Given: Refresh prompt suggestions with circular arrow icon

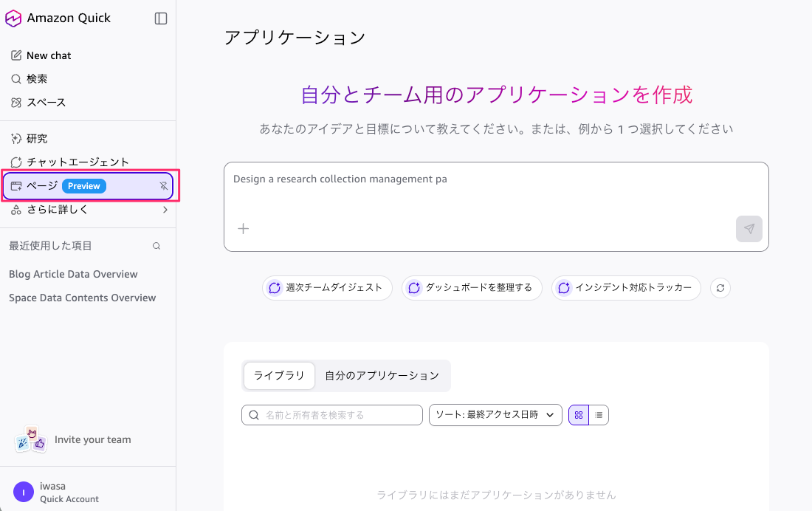Looking at the screenshot, I should tap(720, 288).
